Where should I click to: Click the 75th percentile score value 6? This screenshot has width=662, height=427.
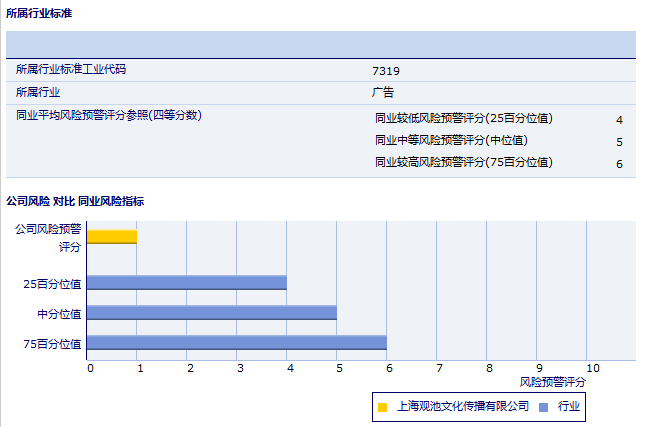[x=619, y=164]
